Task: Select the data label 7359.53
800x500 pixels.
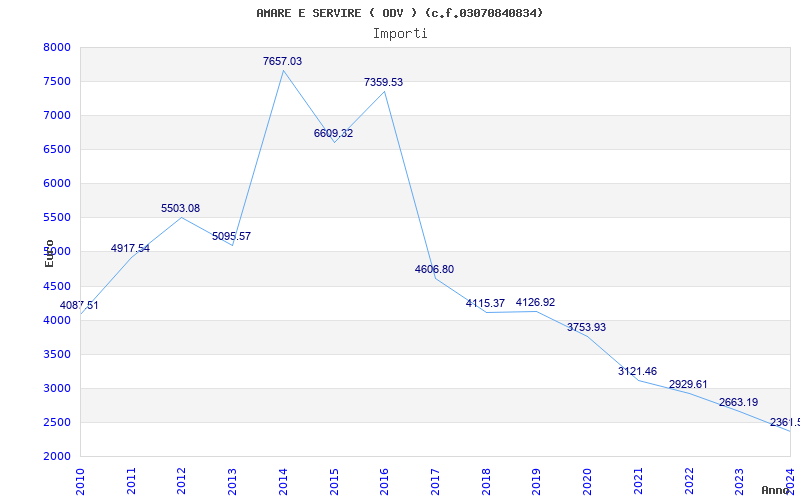Action: pos(383,82)
